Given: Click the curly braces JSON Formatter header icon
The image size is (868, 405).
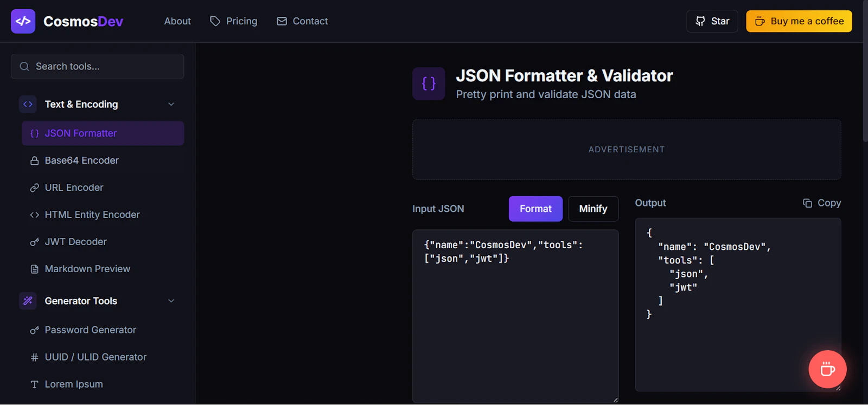Looking at the screenshot, I should [x=429, y=83].
